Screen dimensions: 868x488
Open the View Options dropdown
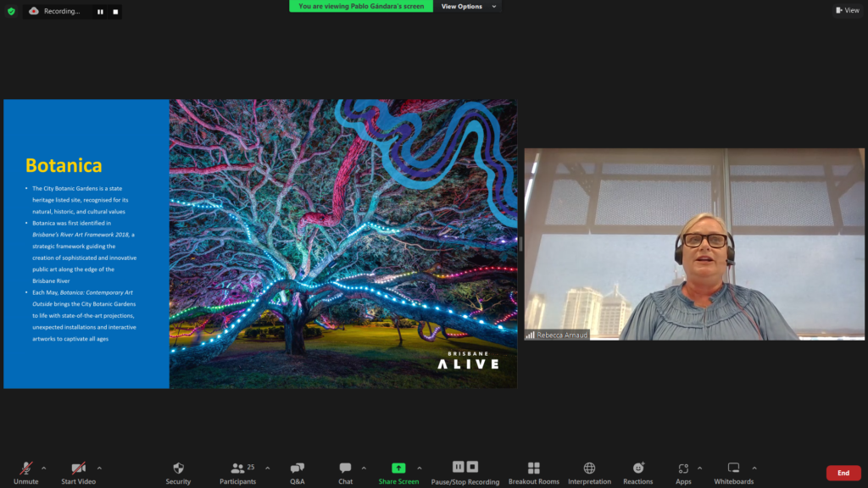(x=466, y=7)
